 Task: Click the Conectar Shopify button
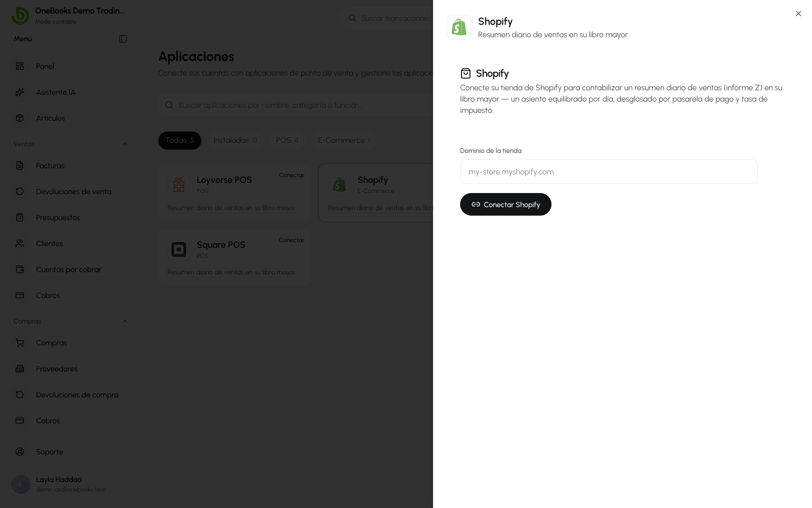point(505,204)
